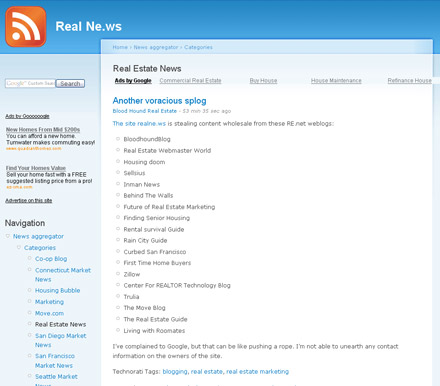This screenshot has width=440, height=386.
Task: Open House Maintenance ad link
Action: pyautogui.click(x=336, y=81)
